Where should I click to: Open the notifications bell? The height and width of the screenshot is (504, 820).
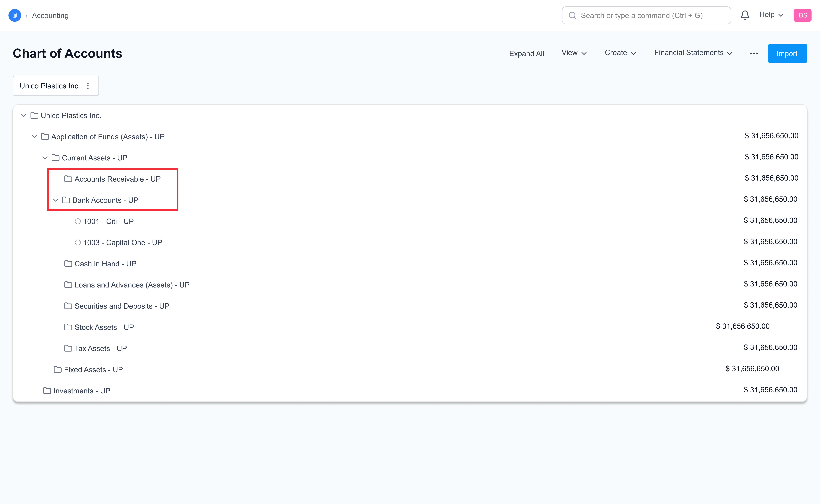click(745, 15)
